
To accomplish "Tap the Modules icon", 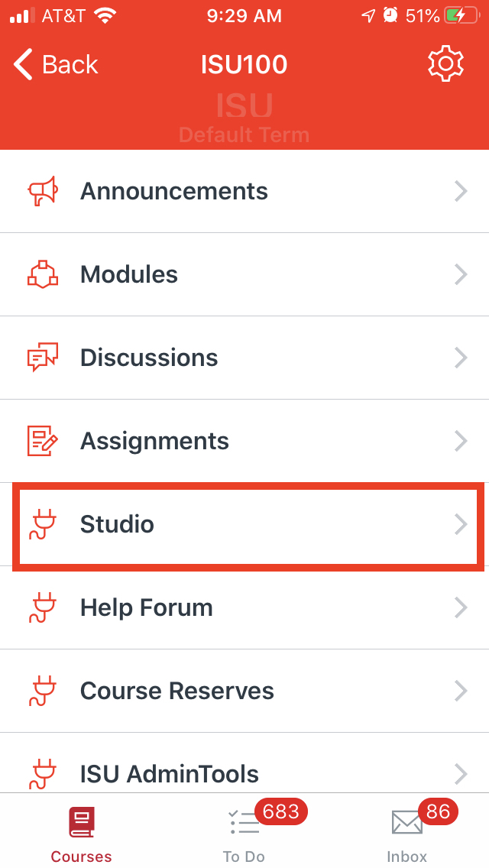I will (43, 274).
